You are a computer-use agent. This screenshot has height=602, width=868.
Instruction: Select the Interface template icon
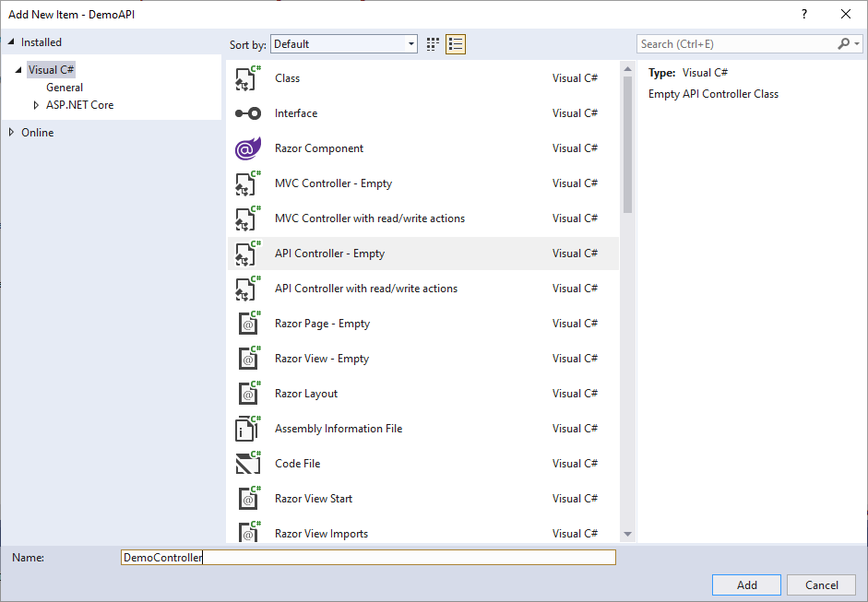247,113
